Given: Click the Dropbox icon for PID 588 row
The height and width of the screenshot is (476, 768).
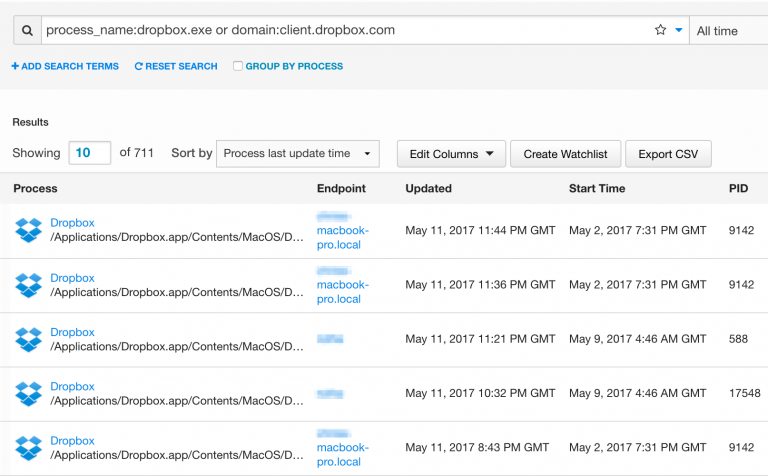Looking at the screenshot, I should pyautogui.click(x=28, y=339).
